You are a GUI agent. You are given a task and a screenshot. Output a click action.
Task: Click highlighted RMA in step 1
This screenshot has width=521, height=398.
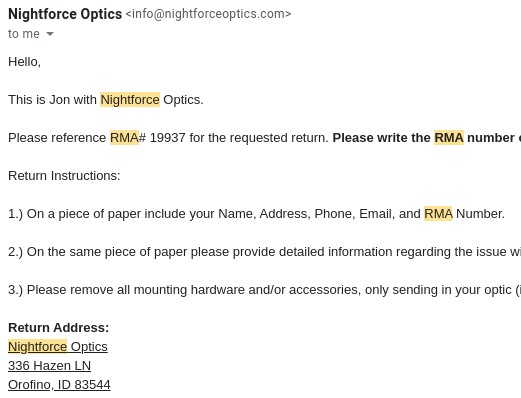pos(438,214)
